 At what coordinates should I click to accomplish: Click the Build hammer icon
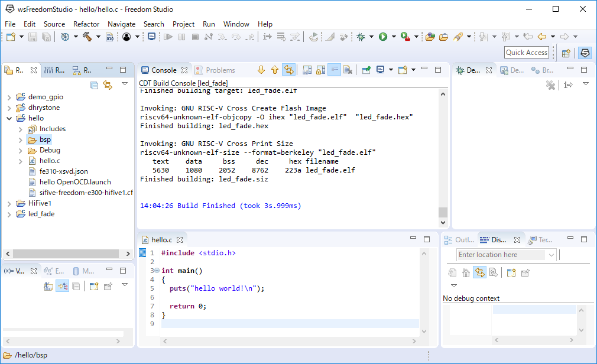[87, 37]
